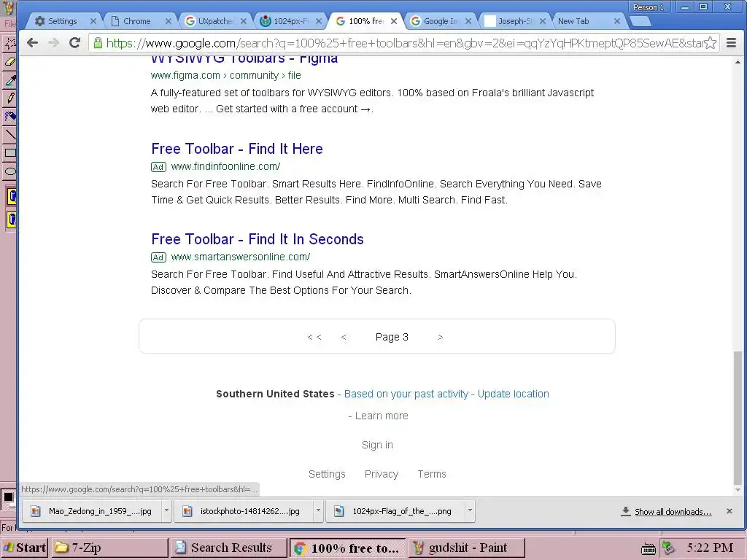This screenshot has height=560, width=747.
Task: Close the UXpatcher tab
Action: pyautogui.click(x=244, y=21)
